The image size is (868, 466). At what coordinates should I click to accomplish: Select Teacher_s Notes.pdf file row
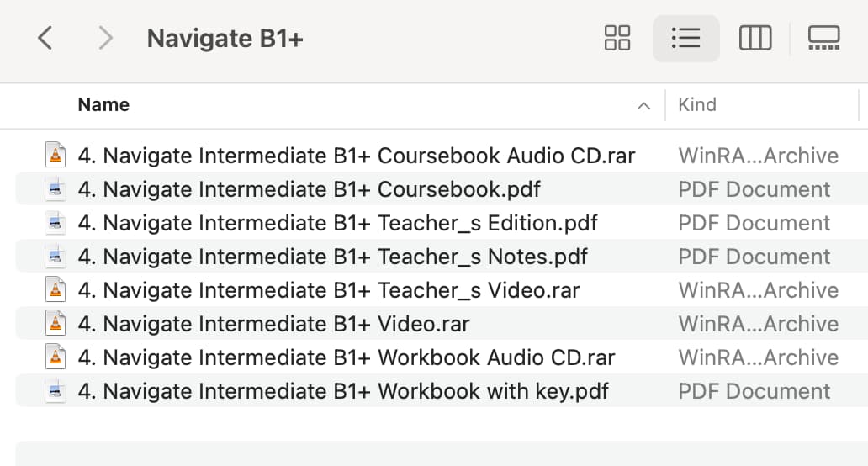click(x=442, y=257)
